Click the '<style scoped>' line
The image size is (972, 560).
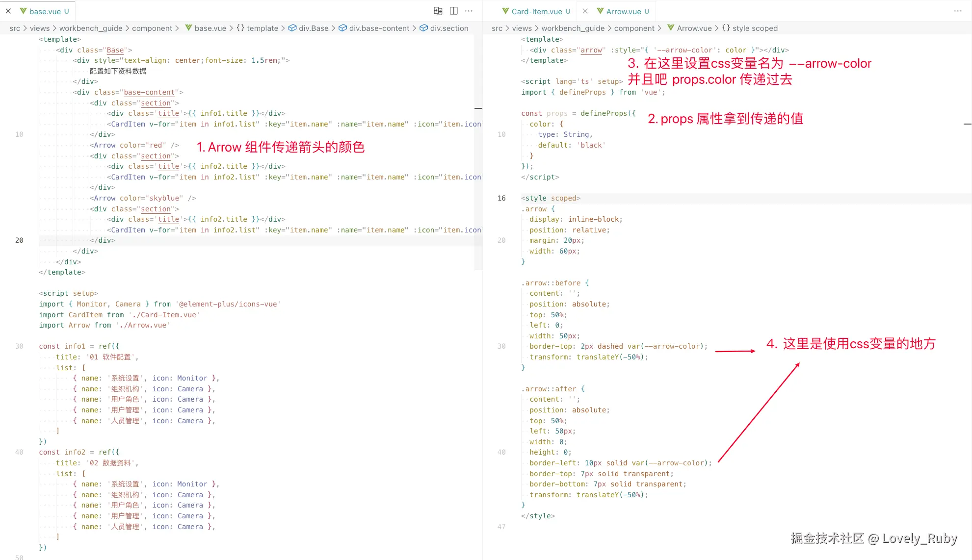pos(551,198)
